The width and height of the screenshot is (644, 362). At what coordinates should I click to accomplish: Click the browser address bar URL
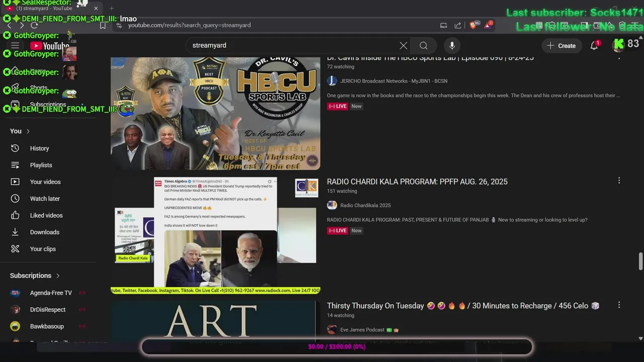point(189,25)
